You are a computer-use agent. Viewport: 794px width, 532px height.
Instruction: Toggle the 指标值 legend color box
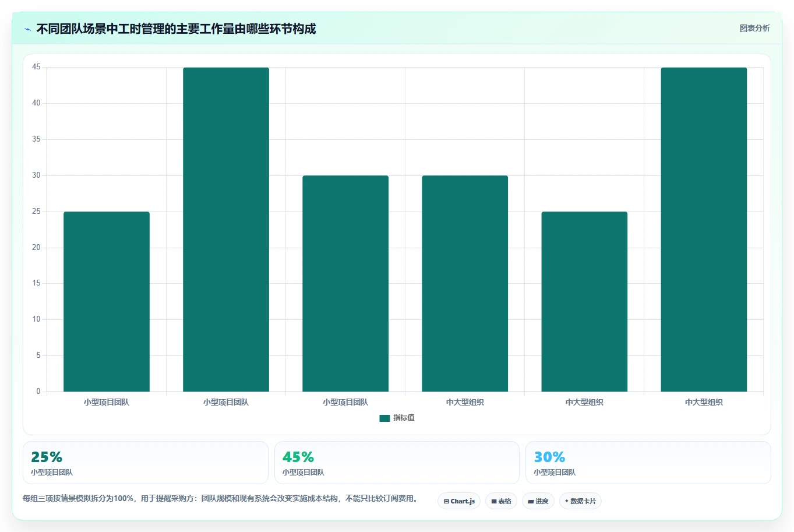384,418
